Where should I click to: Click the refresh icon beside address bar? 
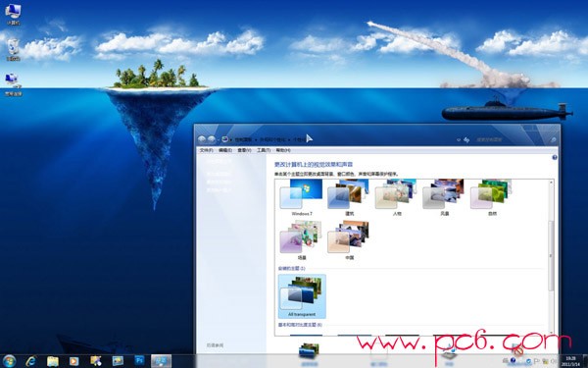point(466,139)
